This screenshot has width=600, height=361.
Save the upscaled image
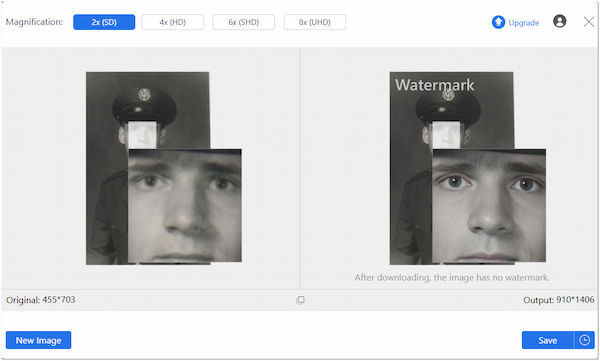(x=548, y=340)
